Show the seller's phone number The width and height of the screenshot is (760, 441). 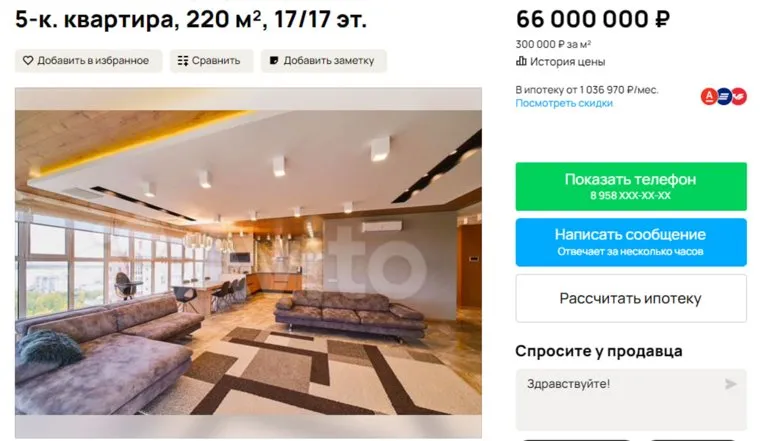[631, 187]
